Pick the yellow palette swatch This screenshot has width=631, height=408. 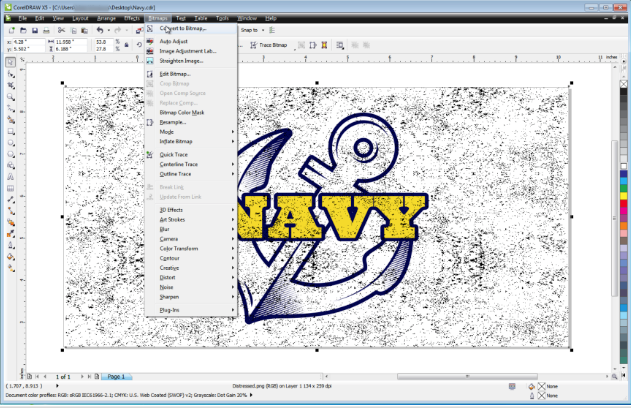point(624,197)
